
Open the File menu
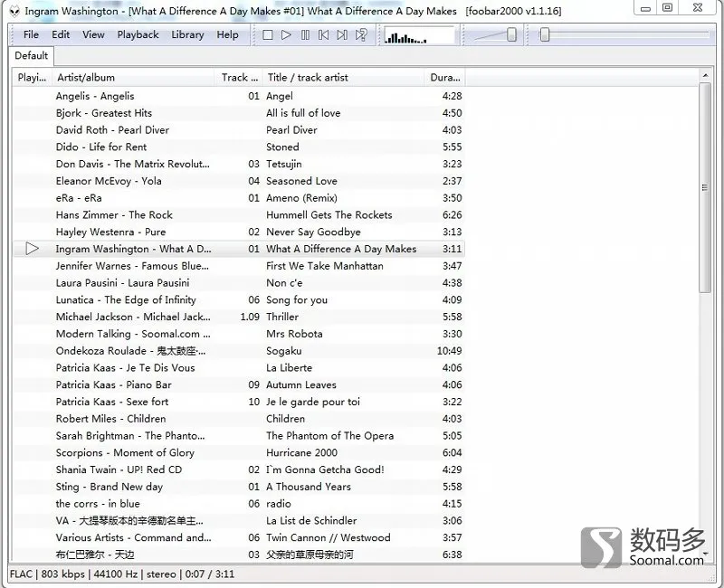[31, 34]
